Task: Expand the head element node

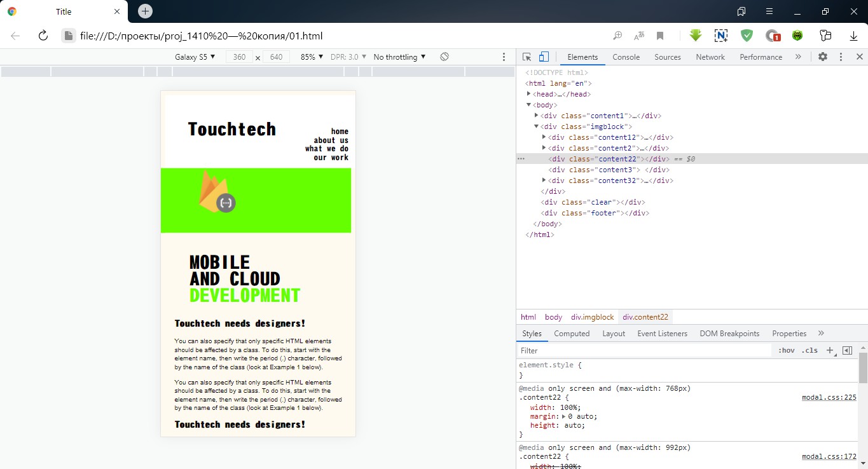Action: 529,93
